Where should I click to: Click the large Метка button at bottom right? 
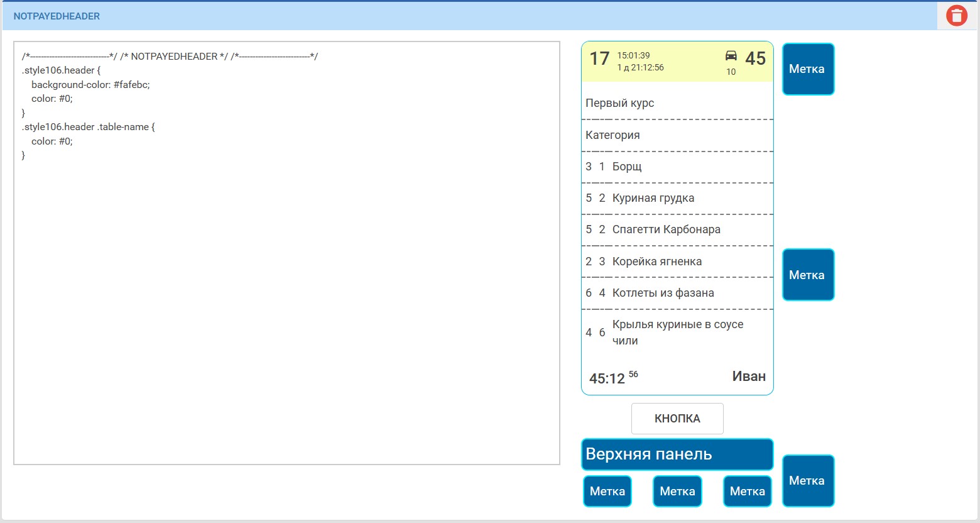pos(808,481)
